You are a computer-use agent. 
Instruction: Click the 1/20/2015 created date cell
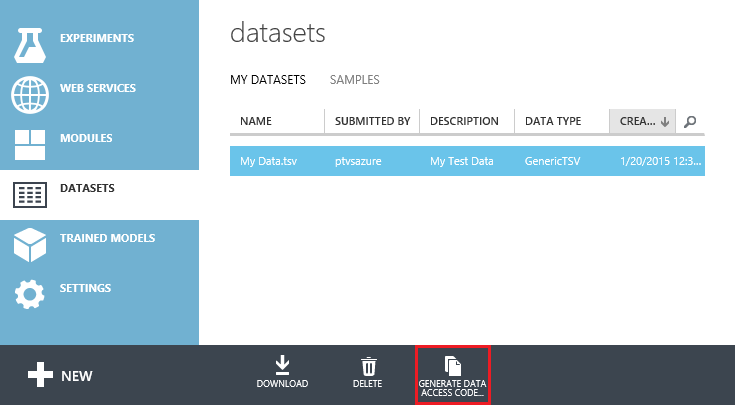click(660, 161)
